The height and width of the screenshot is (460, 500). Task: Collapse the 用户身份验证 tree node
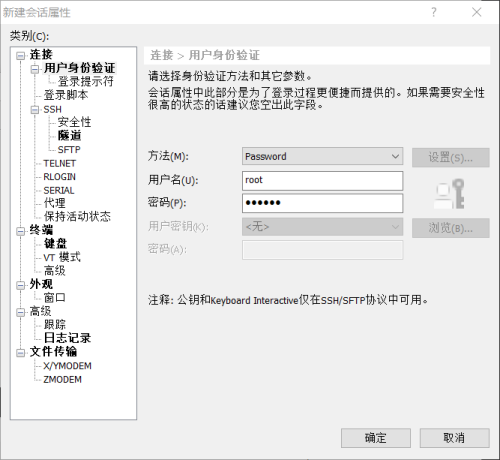coord(35,69)
